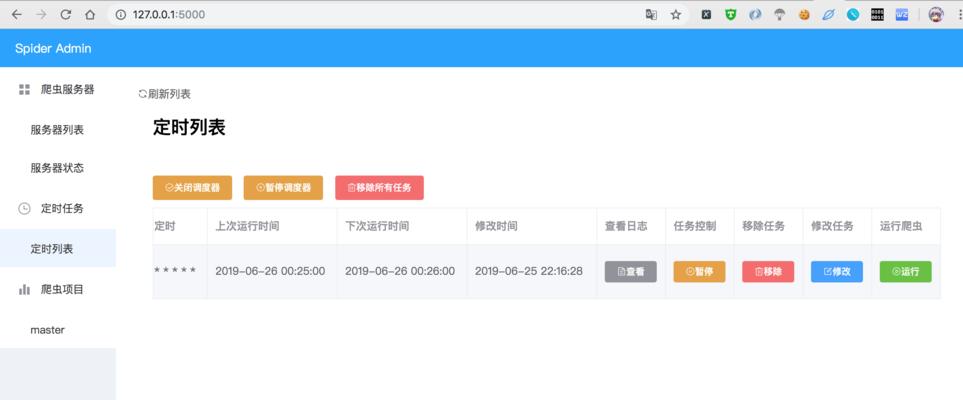The width and height of the screenshot is (963, 400).
Task: Click the red 移除所有任务 button
Action: coord(380,187)
